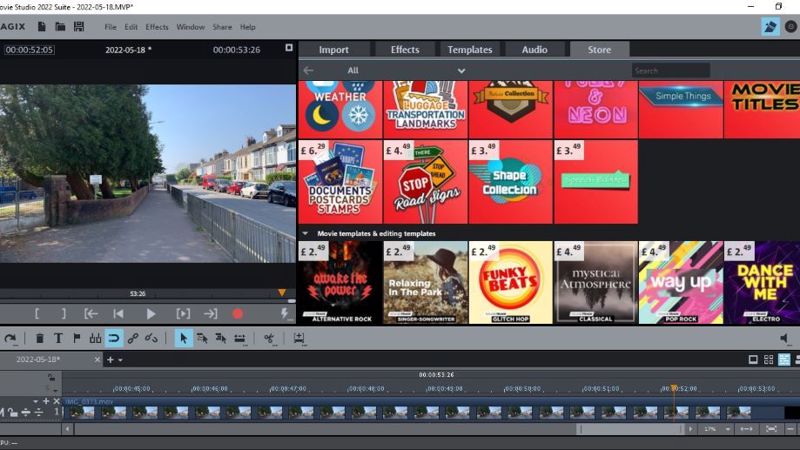Click the lightning bolt performance icon

coord(284,313)
